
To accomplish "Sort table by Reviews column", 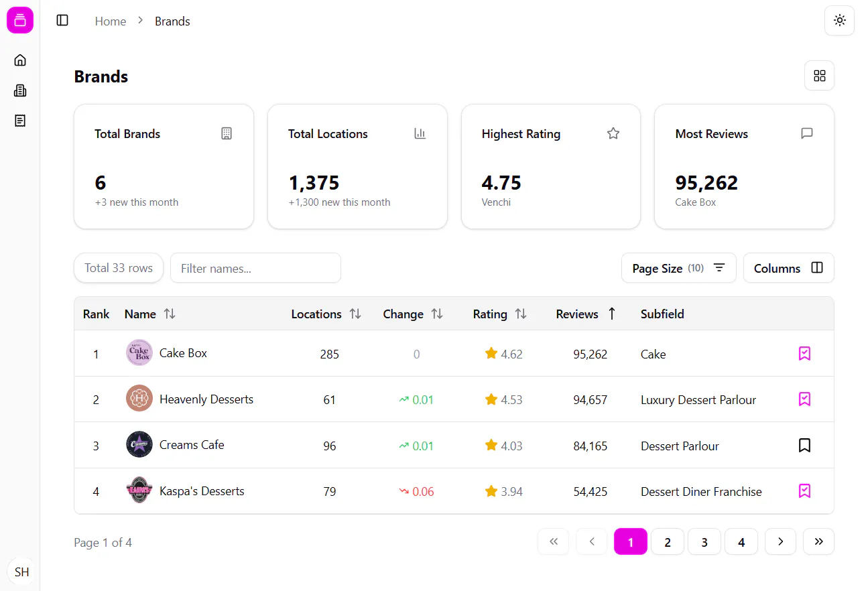I will coord(586,314).
